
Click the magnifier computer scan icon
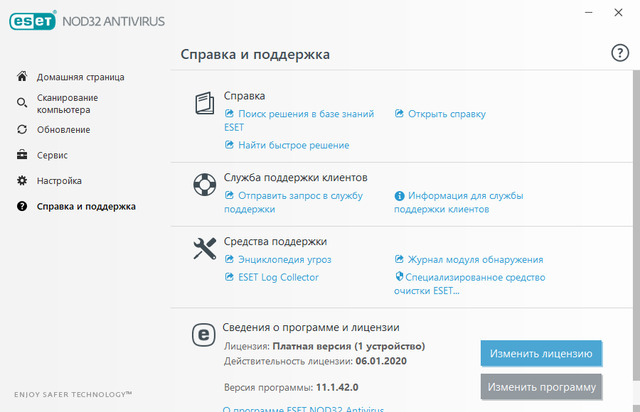[x=23, y=103]
